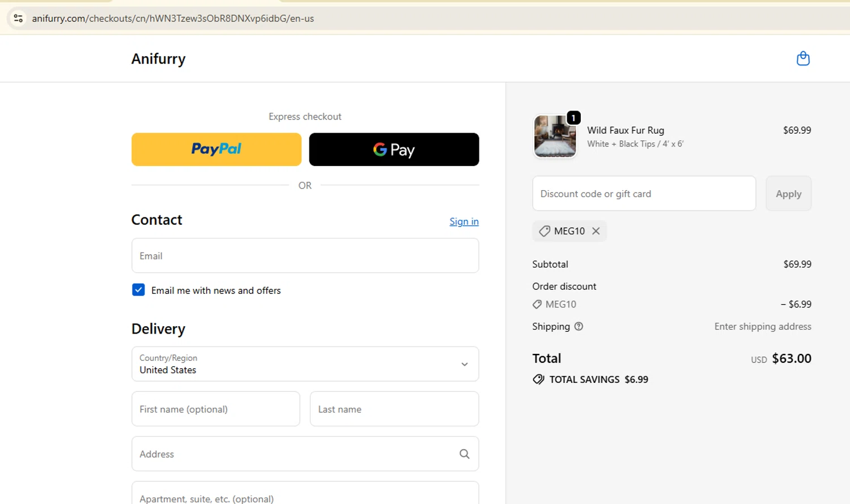
Task: Click the – $6.99 order discount amount
Action: [x=796, y=304]
